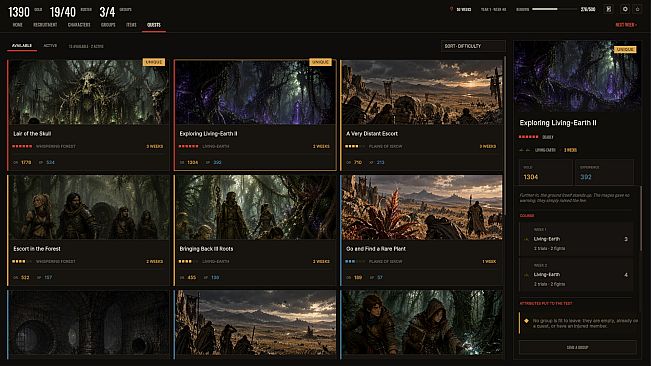Click the Unique badge on Lair of the Skull
Image resolution: width=651 pixels, height=366 pixels.
pyautogui.click(x=154, y=62)
